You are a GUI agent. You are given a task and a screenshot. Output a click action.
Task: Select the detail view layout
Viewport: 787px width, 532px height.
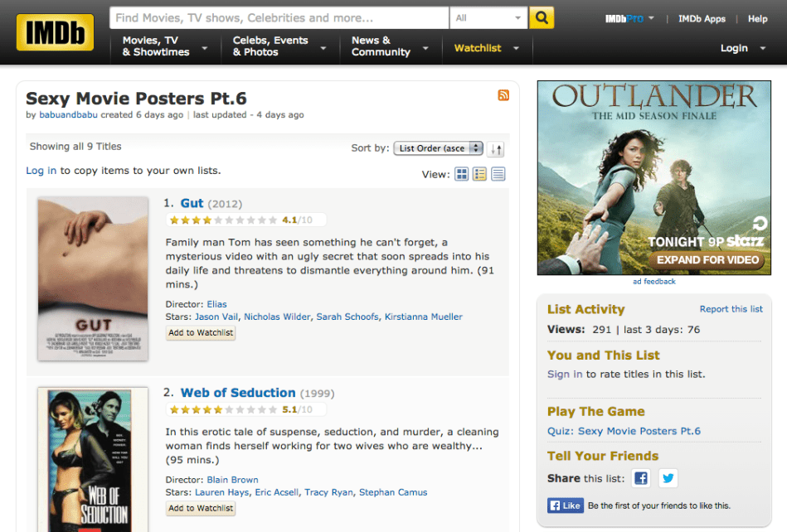coord(479,174)
